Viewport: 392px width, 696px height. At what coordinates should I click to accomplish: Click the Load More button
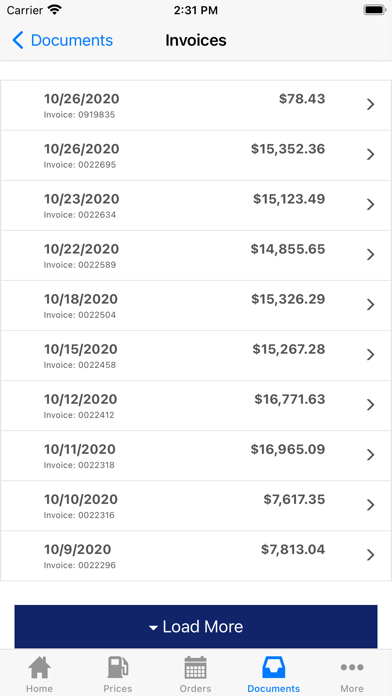(196, 626)
